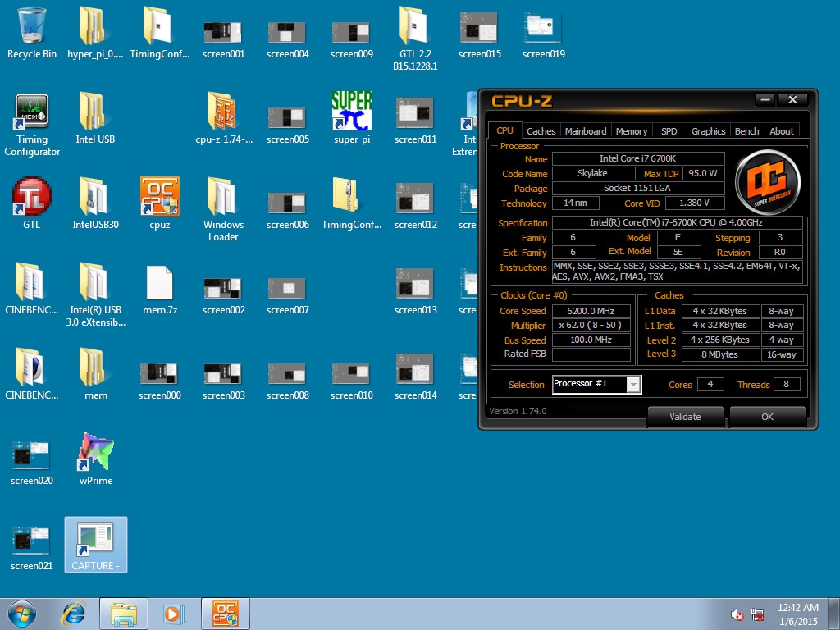Expand the Processor #1 selection dropdown
The width and height of the screenshot is (840, 630).
633,385
